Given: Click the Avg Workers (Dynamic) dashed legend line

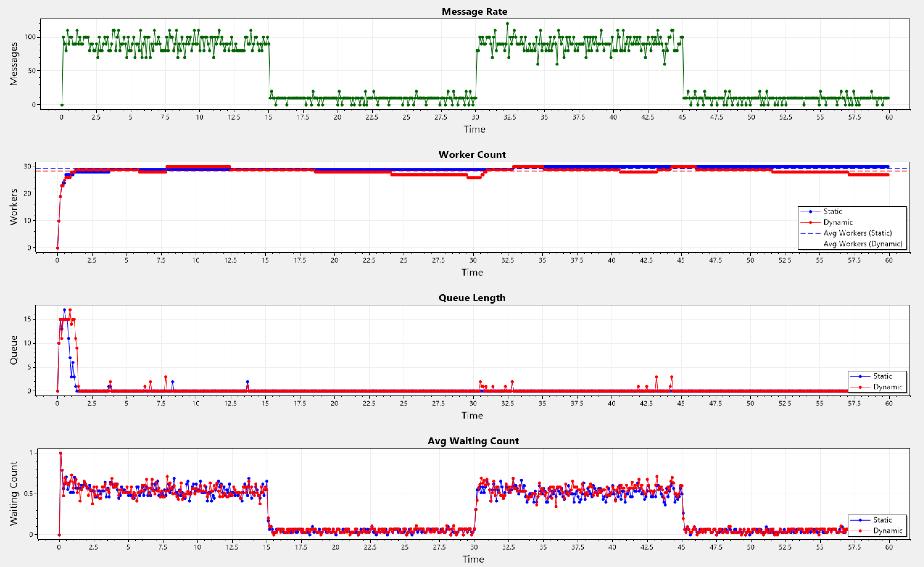Looking at the screenshot, I should click(x=810, y=244).
